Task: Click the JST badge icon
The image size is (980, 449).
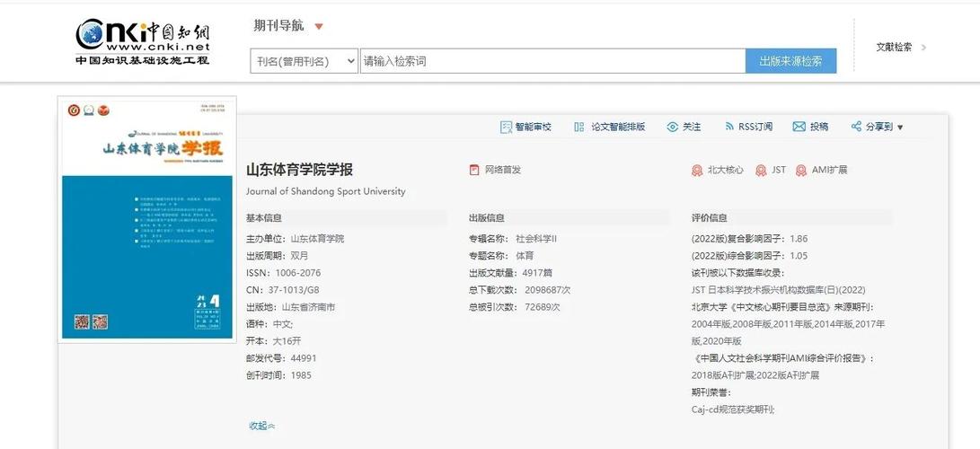Action: tap(761, 171)
